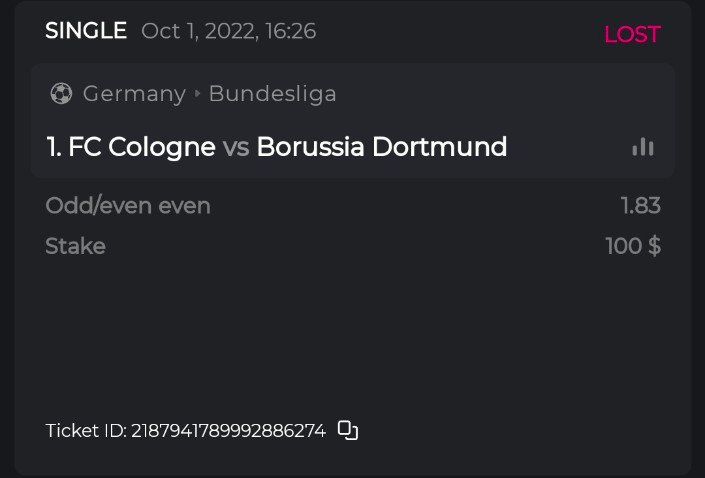
Task: Click the 16:26 time in header
Action: point(289,31)
